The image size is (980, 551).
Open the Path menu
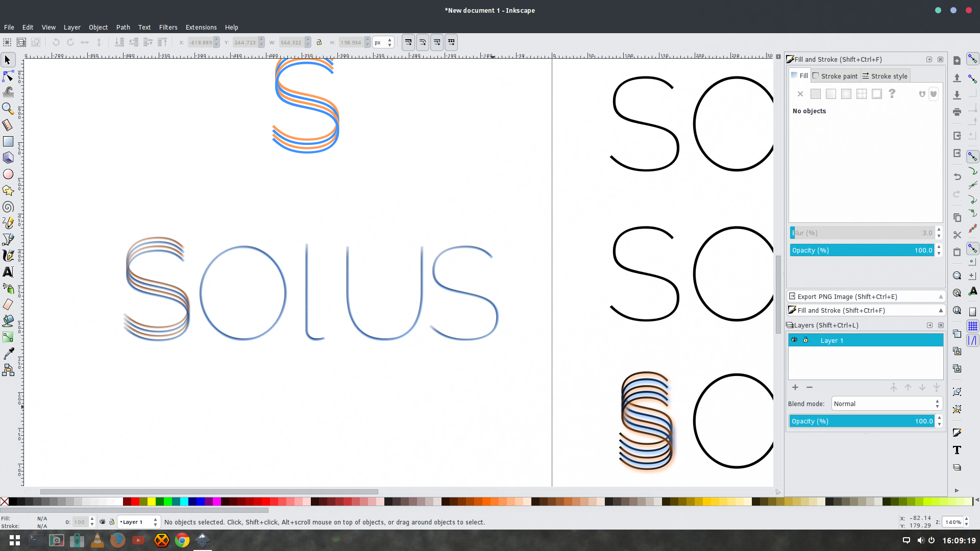tap(123, 27)
